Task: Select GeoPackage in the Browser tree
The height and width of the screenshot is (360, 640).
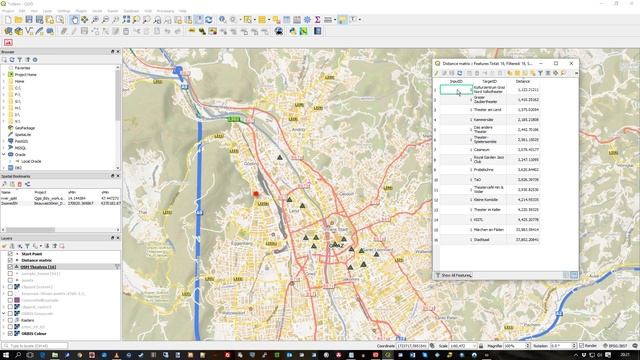Action: (x=24, y=128)
